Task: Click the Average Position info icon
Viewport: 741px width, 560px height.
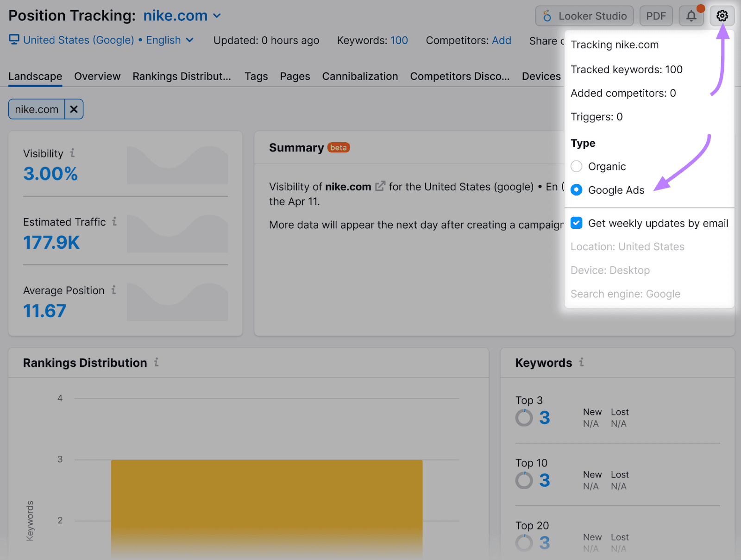Action: 113,290
